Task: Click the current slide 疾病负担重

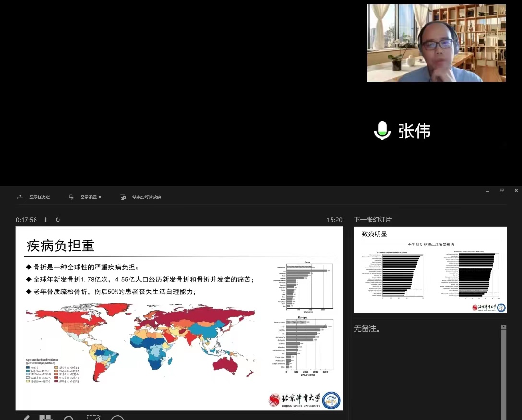Action: tap(179, 318)
